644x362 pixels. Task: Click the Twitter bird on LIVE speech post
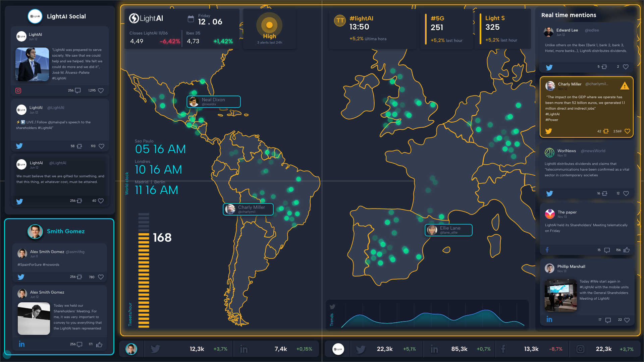[19, 146]
